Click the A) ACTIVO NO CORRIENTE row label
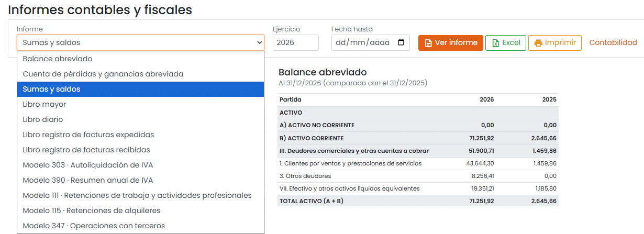 (317, 125)
